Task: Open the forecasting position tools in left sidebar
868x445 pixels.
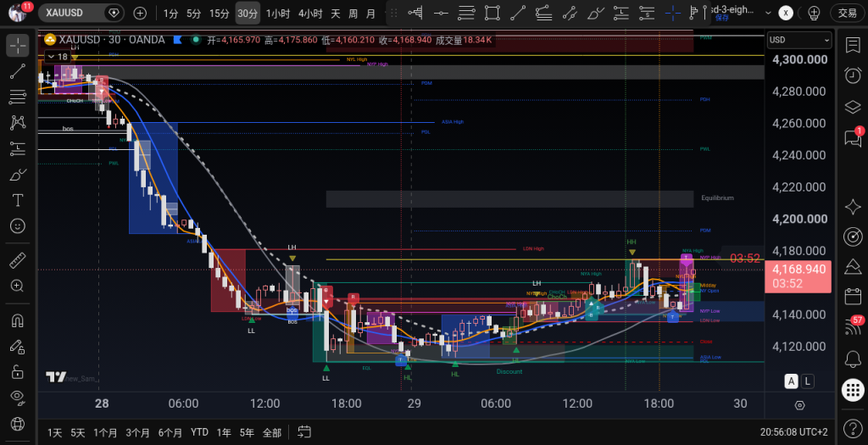Action: click(x=18, y=148)
